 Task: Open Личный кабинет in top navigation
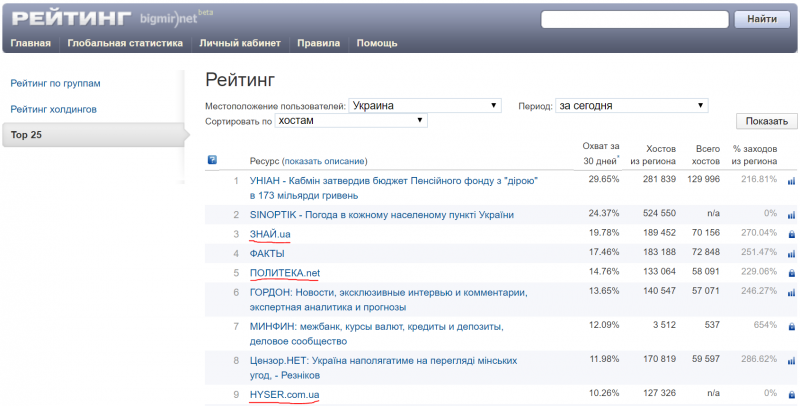(x=240, y=43)
